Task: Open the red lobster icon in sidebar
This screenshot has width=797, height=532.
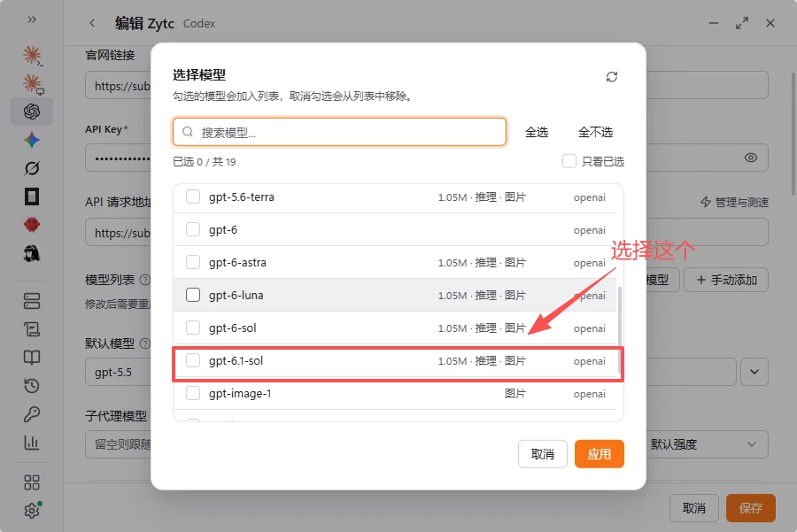Action: point(32,225)
